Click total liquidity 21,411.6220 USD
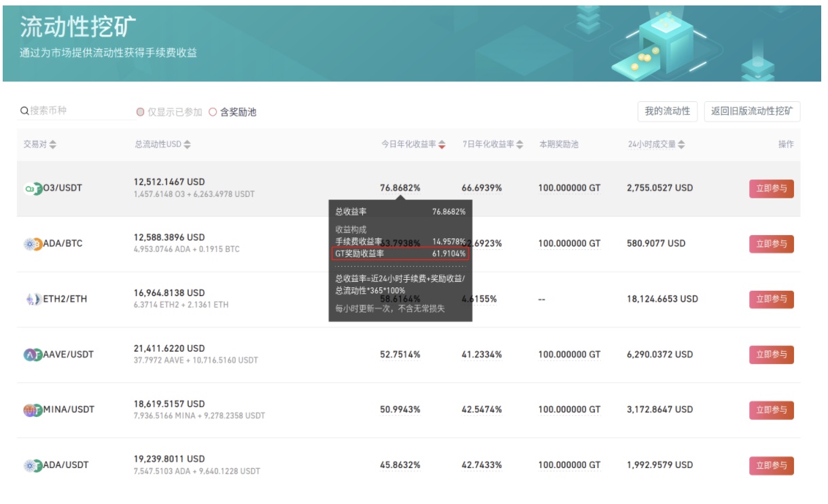This screenshot has width=828, height=504. tap(169, 348)
